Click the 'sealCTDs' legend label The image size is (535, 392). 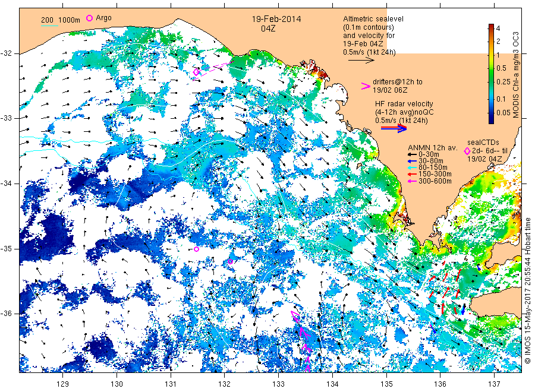483,143
